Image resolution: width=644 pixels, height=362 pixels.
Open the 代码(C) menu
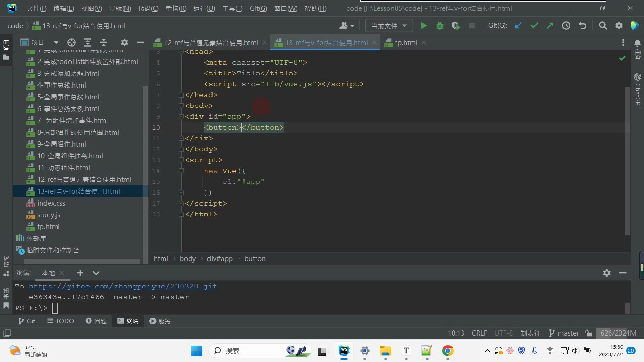(148, 8)
